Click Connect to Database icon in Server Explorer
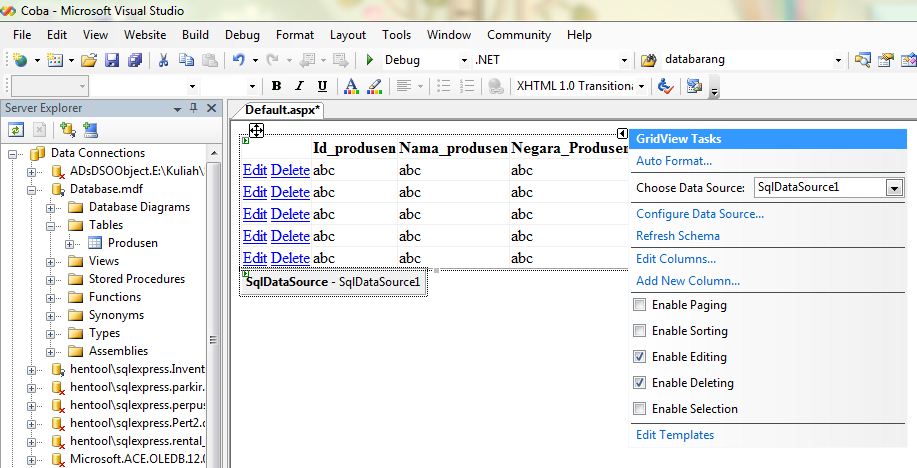Viewport: 917px width, 468px height. click(x=67, y=130)
